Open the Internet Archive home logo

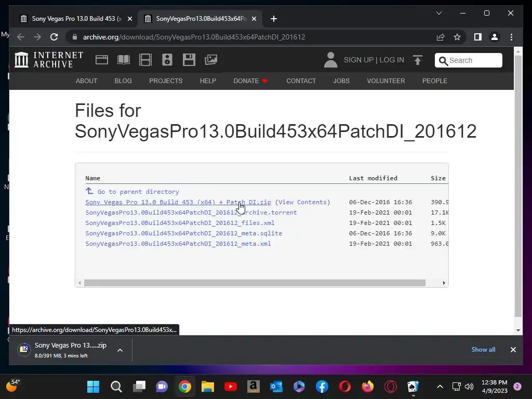49,60
